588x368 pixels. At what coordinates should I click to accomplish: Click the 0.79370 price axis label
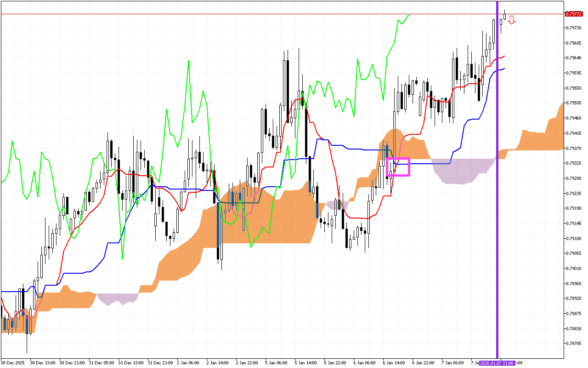[x=573, y=148]
